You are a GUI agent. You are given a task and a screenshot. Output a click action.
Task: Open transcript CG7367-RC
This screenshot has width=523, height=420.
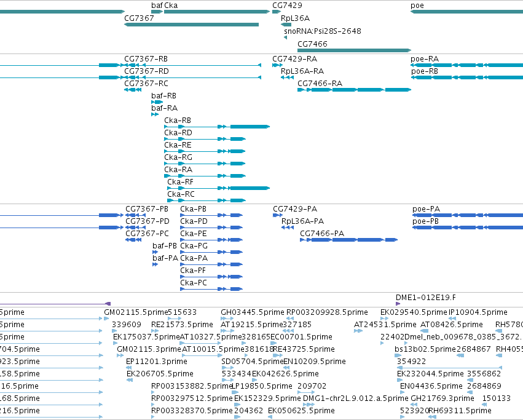click(x=146, y=84)
